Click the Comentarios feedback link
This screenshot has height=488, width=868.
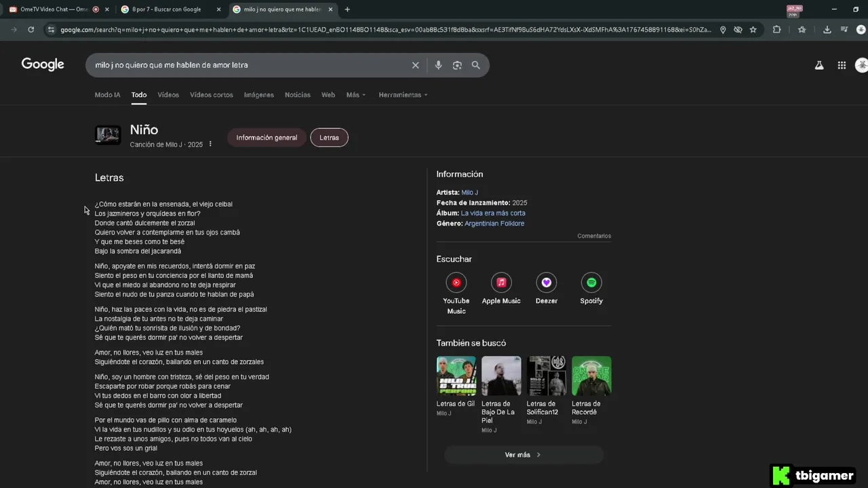594,236
